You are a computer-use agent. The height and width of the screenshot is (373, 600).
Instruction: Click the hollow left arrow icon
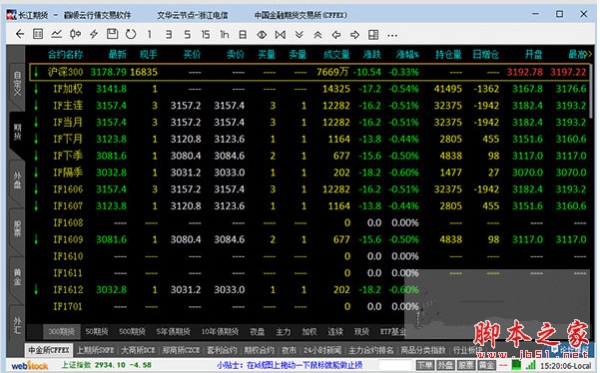[336, 35]
